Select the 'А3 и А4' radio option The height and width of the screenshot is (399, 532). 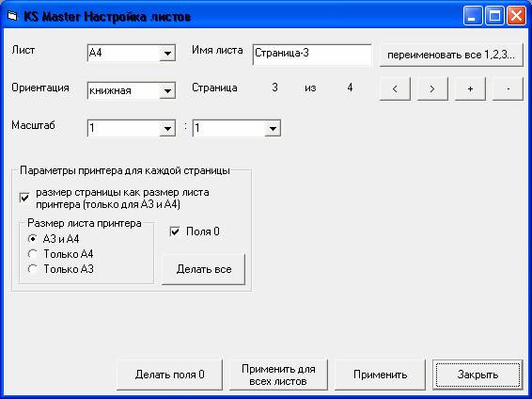pyautogui.click(x=33, y=239)
